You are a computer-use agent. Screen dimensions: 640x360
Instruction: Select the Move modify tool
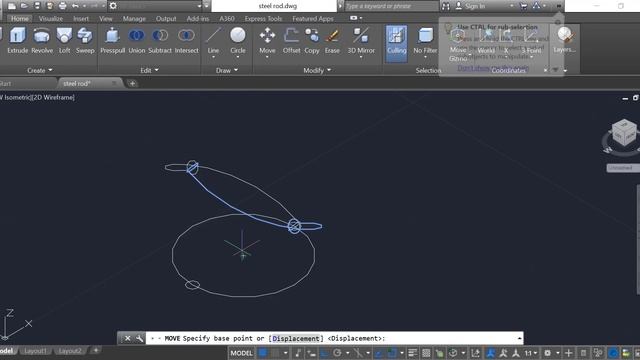(x=267, y=40)
